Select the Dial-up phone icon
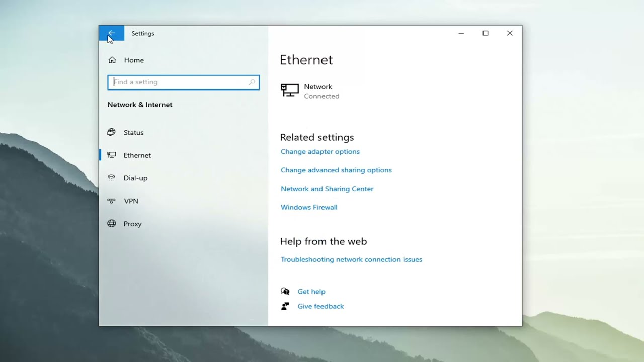Viewport: 644px width, 362px height. [112, 178]
